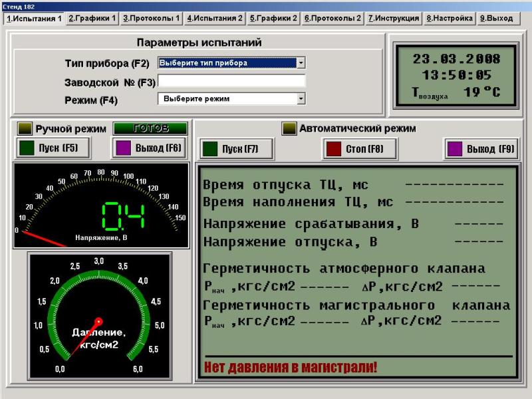Toggle the Автоматический режим indicator square
The image size is (532, 399).
click(x=289, y=128)
